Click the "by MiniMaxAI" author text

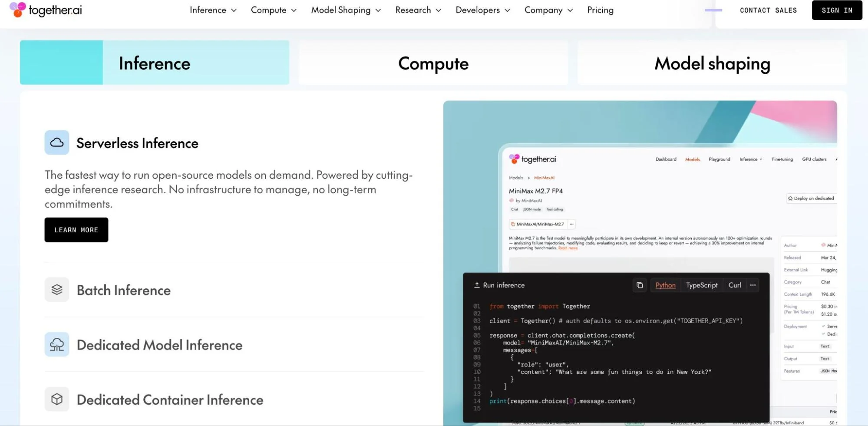point(528,201)
